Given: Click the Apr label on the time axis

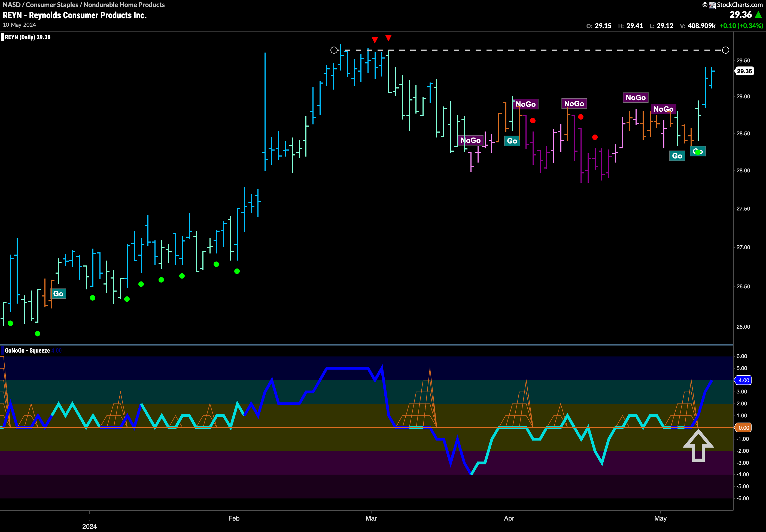Looking at the screenshot, I should coord(509,518).
